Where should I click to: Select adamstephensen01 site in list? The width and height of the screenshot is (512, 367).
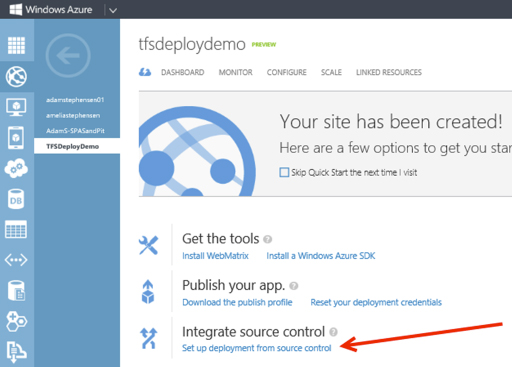click(75, 100)
